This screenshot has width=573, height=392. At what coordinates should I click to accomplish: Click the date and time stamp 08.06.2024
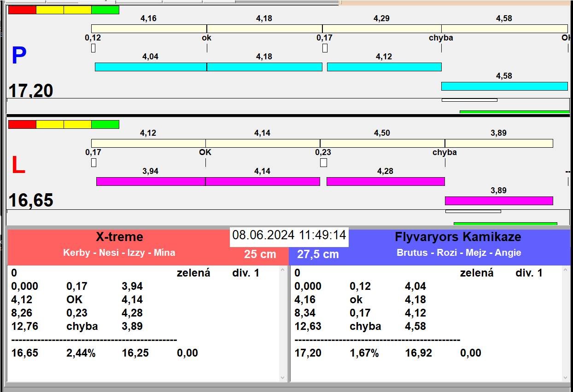[289, 235]
